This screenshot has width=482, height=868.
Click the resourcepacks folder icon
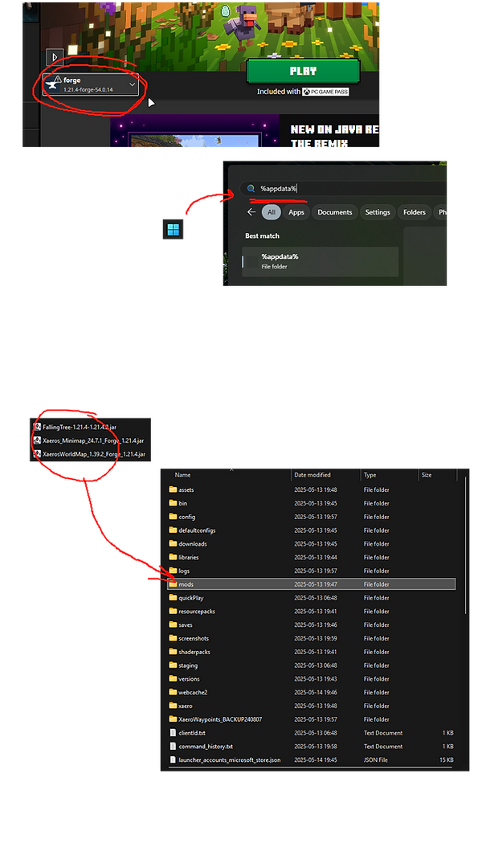173,611
